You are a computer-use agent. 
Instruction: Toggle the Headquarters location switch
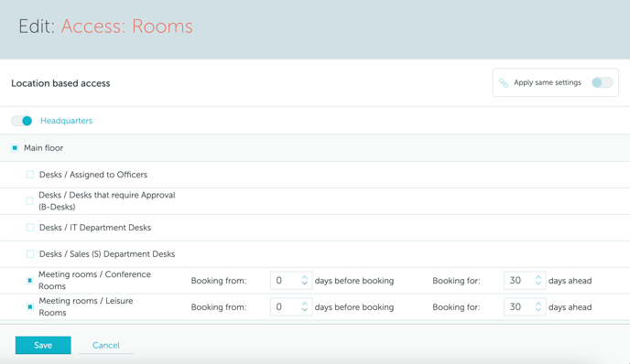pos(22,121)
